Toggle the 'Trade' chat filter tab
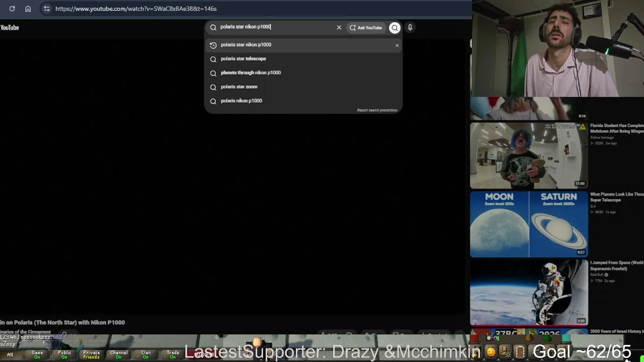 click(x=173, y=354)
